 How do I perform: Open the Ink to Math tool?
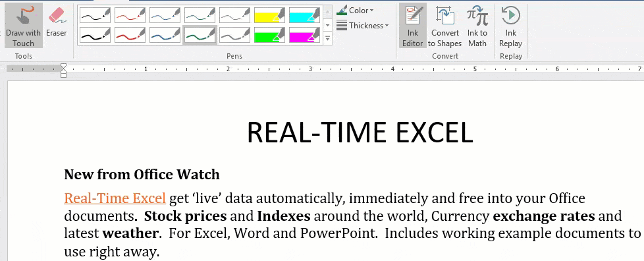point(477,26)
